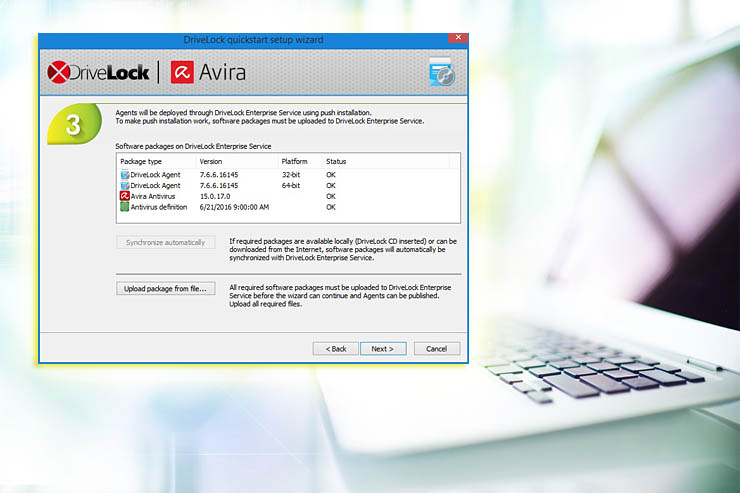Close the DriveLock wizard window
740x493 pixels.
[x=458, y=39]
